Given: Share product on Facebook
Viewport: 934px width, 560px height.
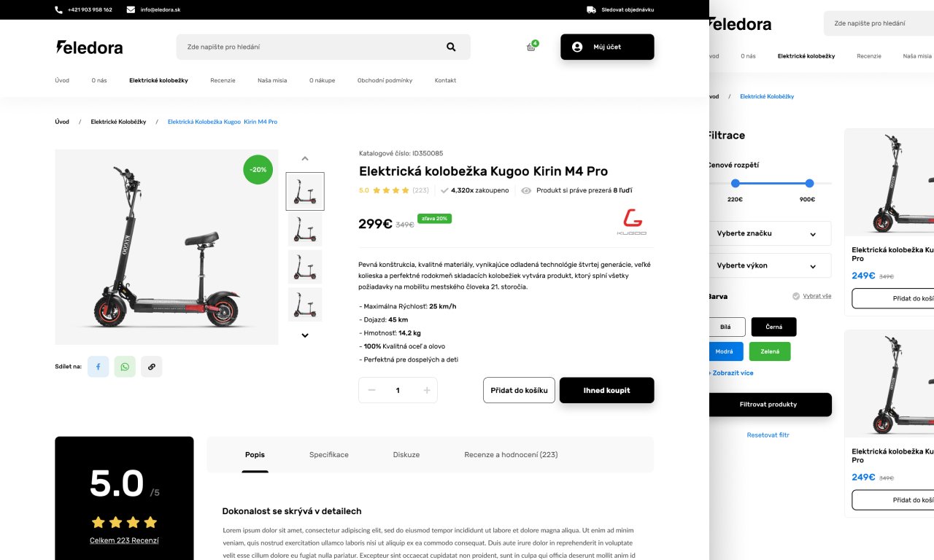Looking at the screenshot, I should pyautogui.click(x=98, y=367).
